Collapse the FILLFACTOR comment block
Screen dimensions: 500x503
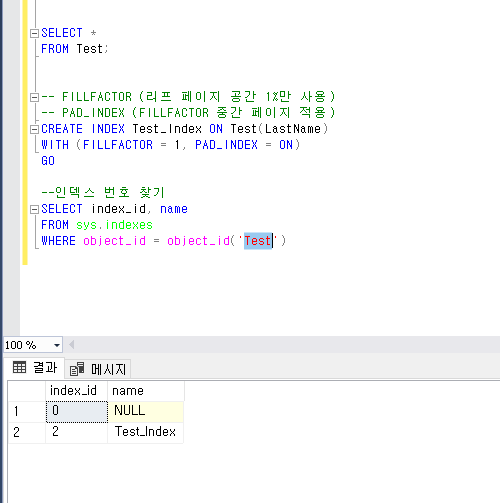[x=34, y=97]
